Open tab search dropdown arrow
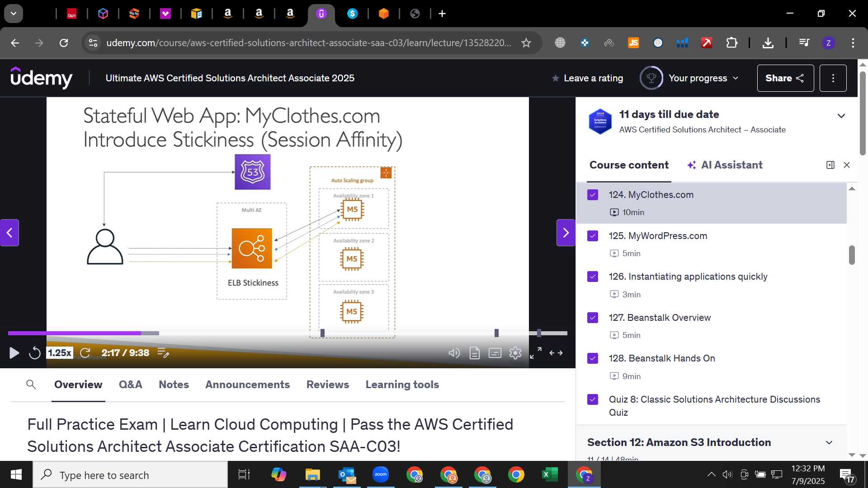Image resolution: width=868 pixels, height=488 pixels. pyautogui.click(x=14, y=14)
